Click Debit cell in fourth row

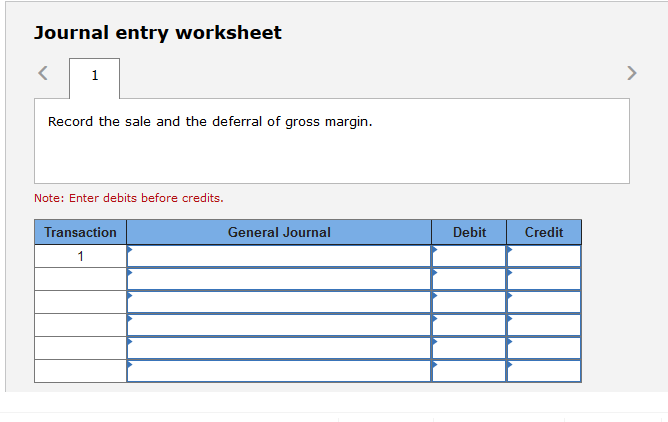[x=469, y=325]
